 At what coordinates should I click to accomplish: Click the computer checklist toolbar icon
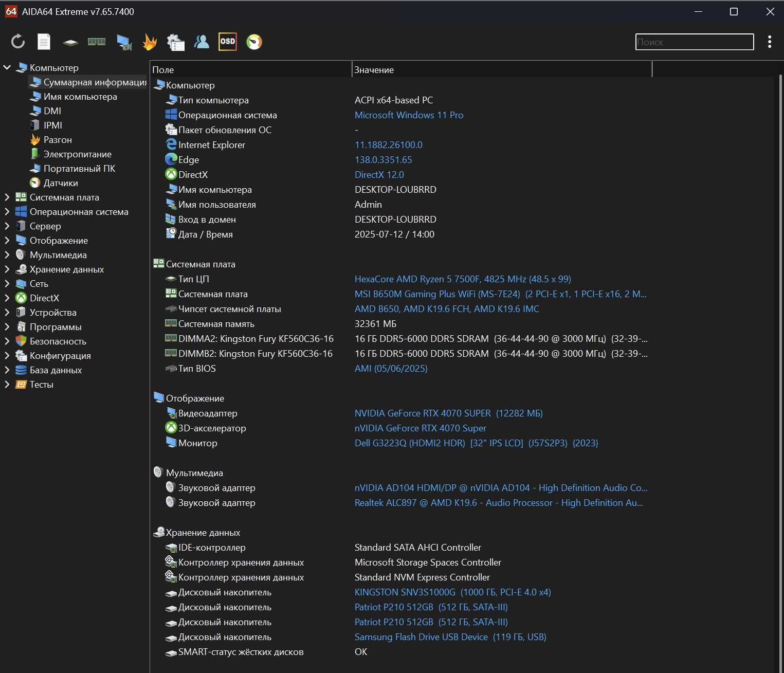pyautogui.click(x=176, y=42)
